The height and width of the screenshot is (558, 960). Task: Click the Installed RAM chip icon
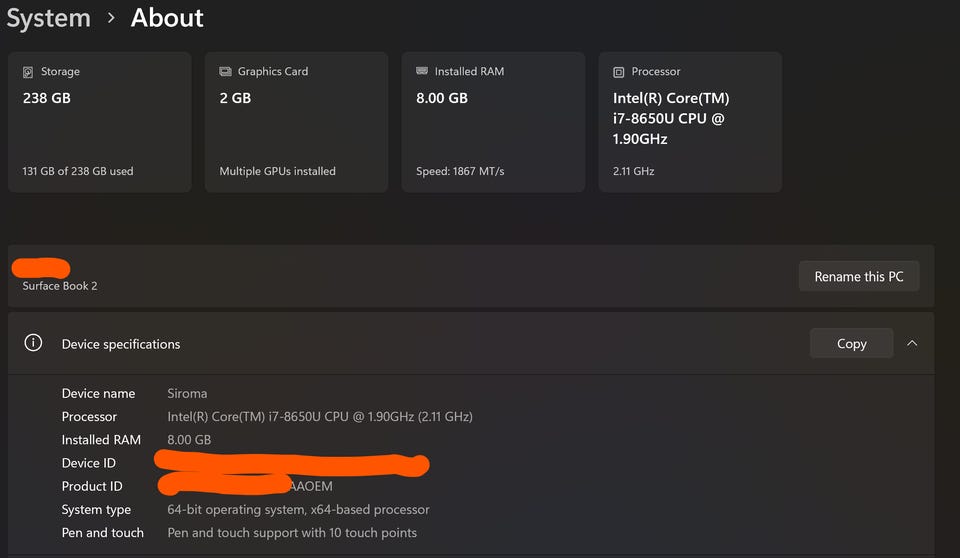[x=422, y=72]
